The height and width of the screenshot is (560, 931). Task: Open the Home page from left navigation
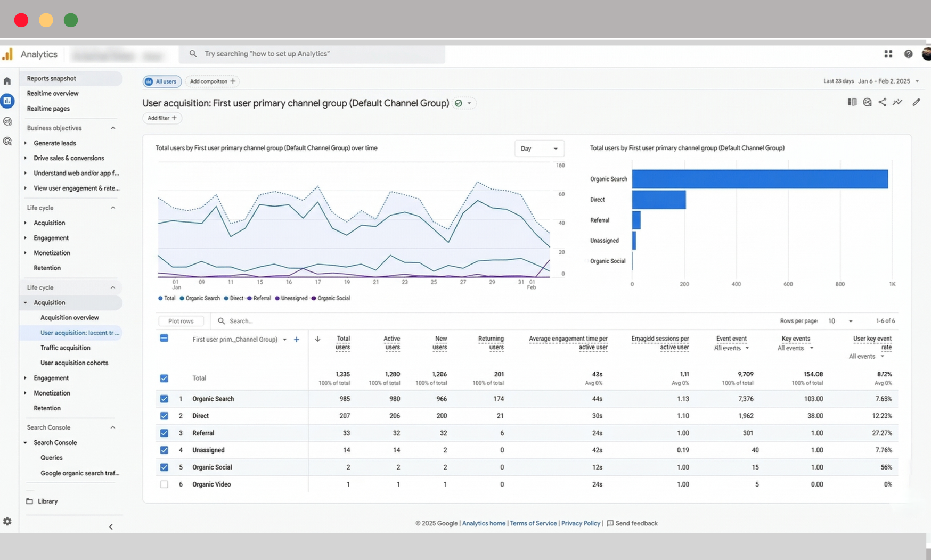[x=7, y=80]
